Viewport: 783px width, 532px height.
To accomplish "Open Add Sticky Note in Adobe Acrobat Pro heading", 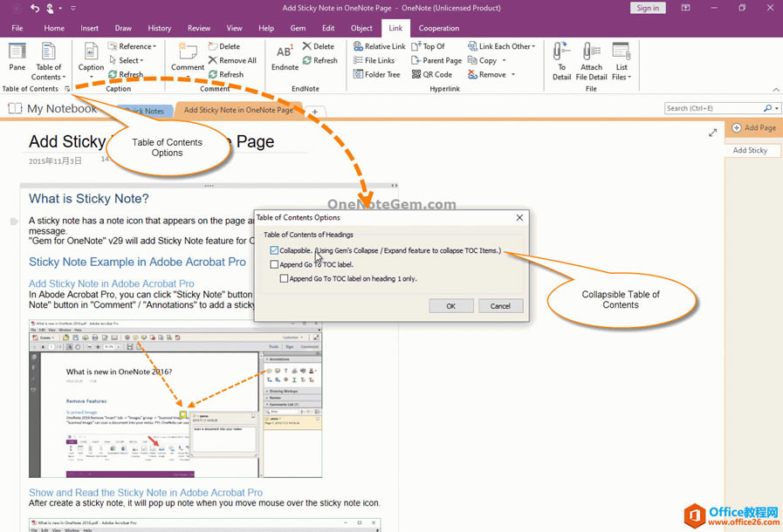I will pos(112,283).
